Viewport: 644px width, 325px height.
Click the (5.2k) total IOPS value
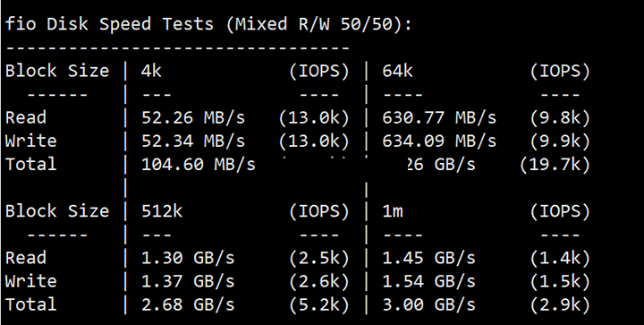click(x=319, y=305)
